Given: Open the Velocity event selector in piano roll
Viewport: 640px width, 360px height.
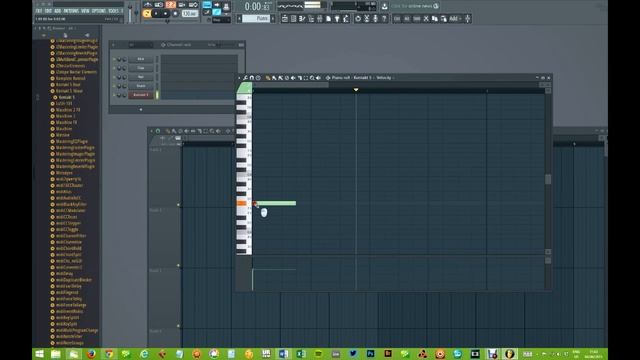Looking at the screenshot, I should pos(384,78).
